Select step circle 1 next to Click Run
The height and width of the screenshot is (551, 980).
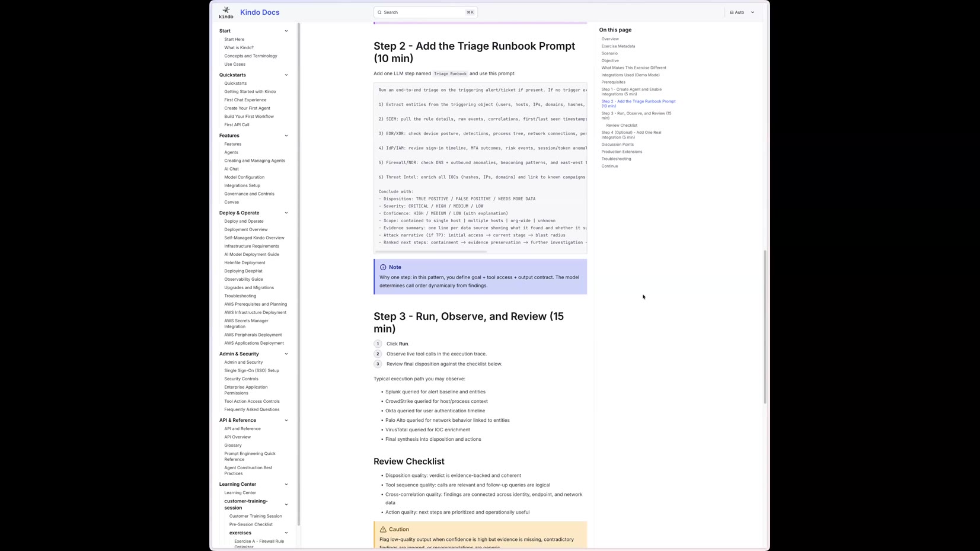click(x=378, y=344)
